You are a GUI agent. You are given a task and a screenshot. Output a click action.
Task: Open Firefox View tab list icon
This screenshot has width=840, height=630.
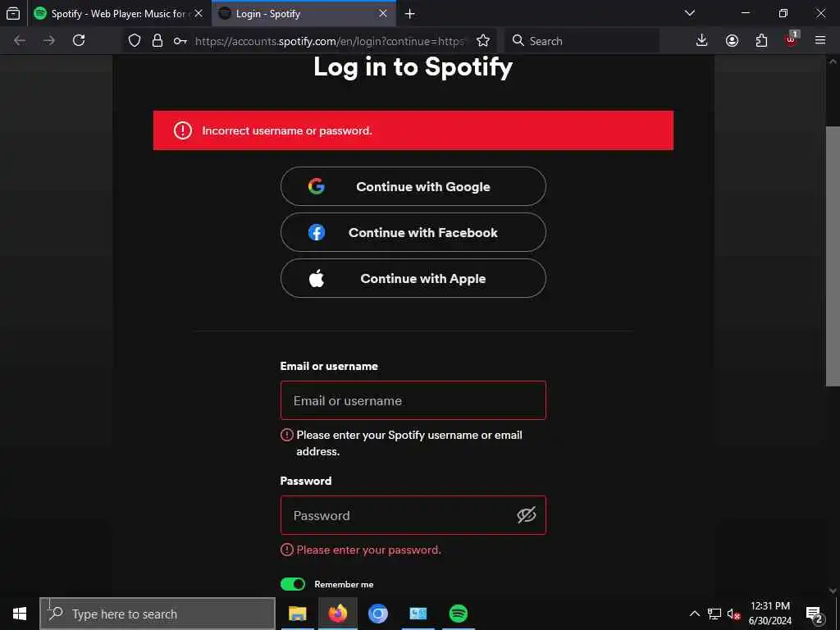pos(13,13)
